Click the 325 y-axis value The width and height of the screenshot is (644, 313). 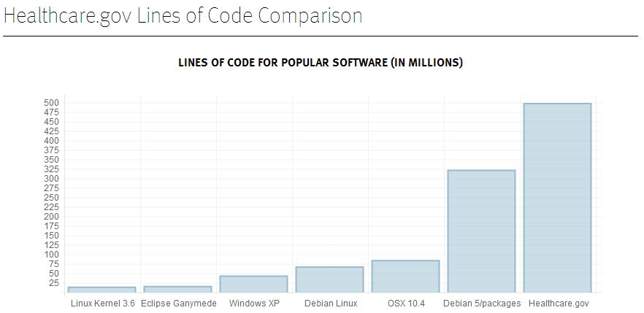point(52,169)
